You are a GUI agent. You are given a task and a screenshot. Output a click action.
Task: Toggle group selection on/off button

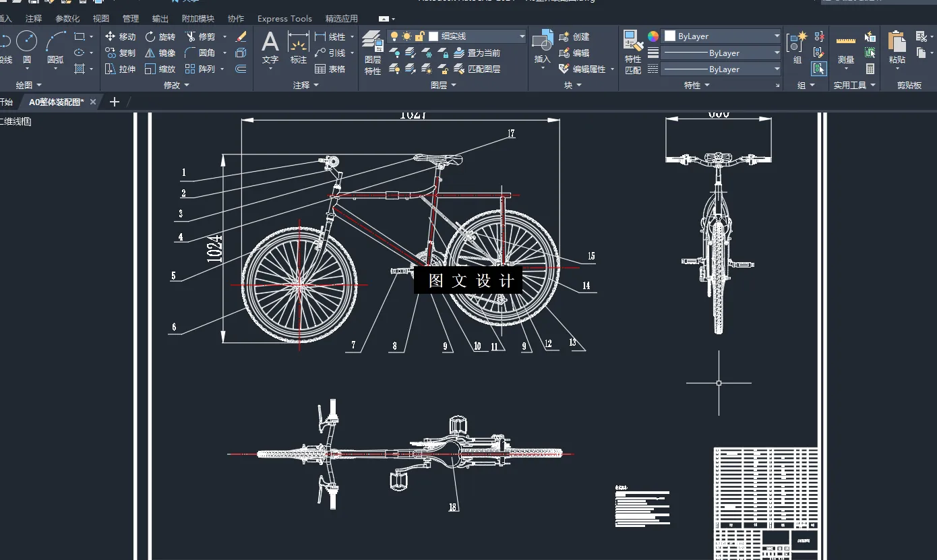tap(819, 69)
